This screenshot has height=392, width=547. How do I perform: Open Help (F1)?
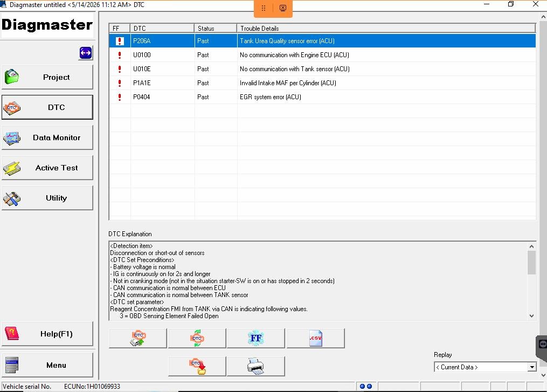(47, 334)
